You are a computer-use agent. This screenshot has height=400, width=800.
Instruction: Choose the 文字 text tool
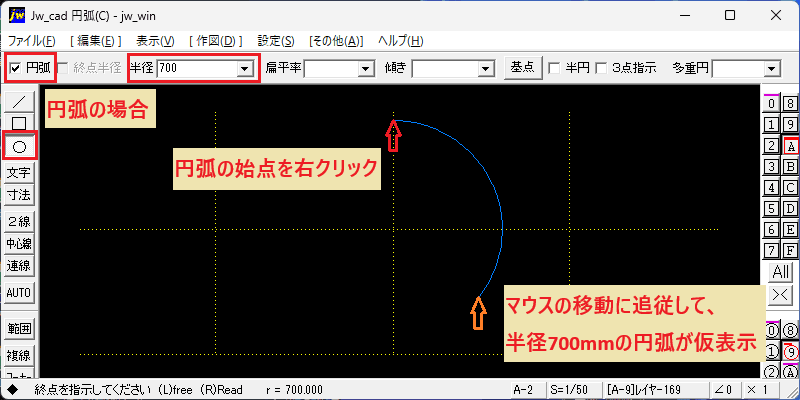coord(19,173)
